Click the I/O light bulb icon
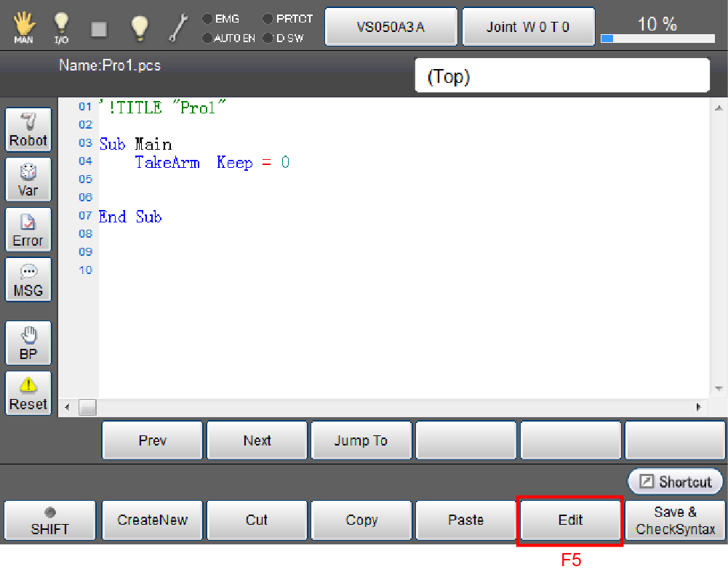728x572 pixels. [62, 28]
